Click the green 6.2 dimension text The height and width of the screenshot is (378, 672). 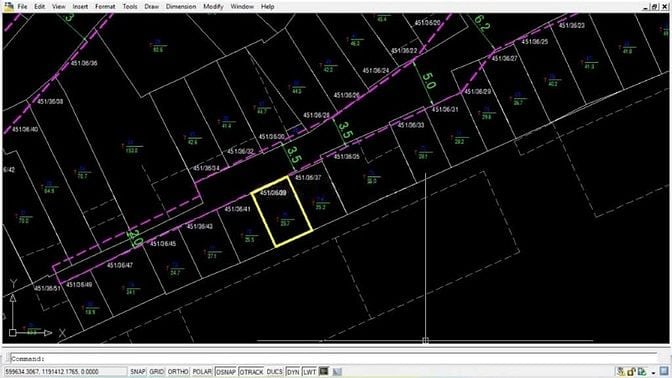pyautogui.click(x=482, y=23)
